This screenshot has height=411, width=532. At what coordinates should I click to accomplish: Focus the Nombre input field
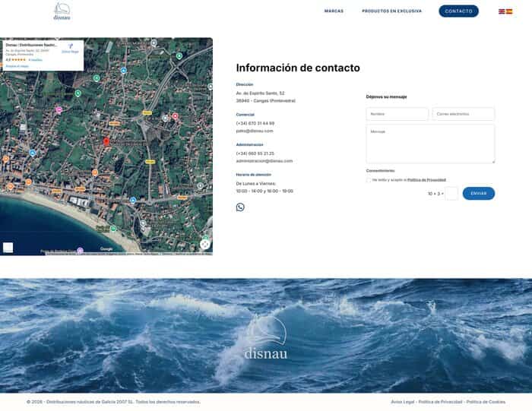coord(397,114)
